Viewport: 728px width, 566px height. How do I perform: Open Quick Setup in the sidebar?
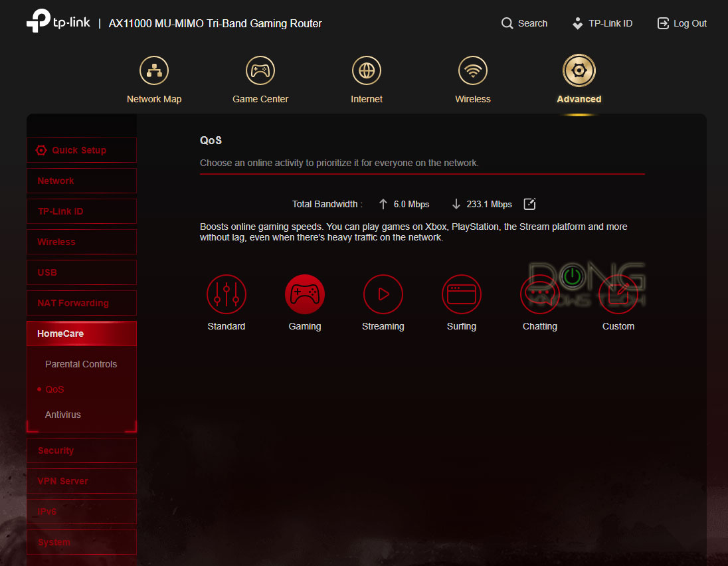pyautogui.click(x=82, y=150)
